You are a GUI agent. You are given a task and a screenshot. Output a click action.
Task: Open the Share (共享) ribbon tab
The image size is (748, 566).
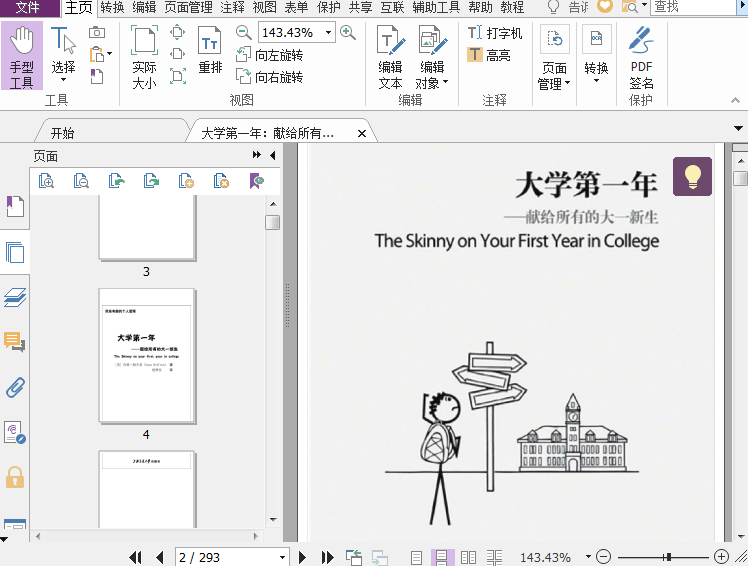[361, 7]
